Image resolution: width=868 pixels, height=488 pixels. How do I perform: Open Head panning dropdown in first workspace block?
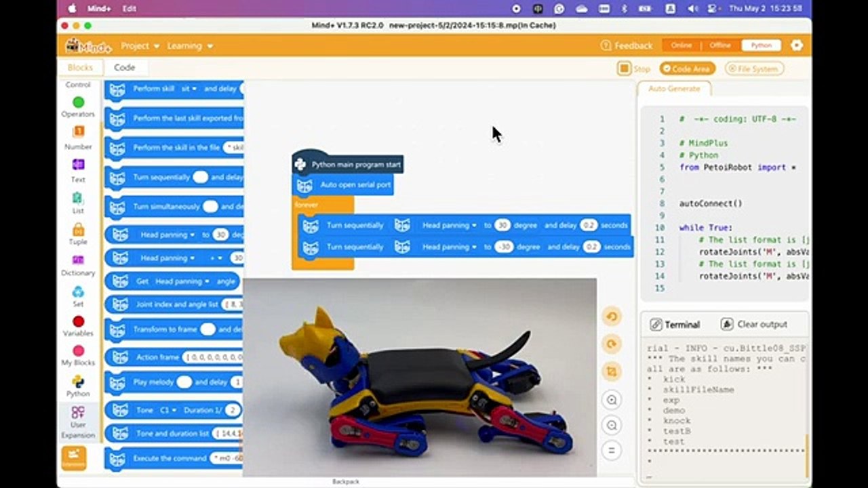coord(449,225)
